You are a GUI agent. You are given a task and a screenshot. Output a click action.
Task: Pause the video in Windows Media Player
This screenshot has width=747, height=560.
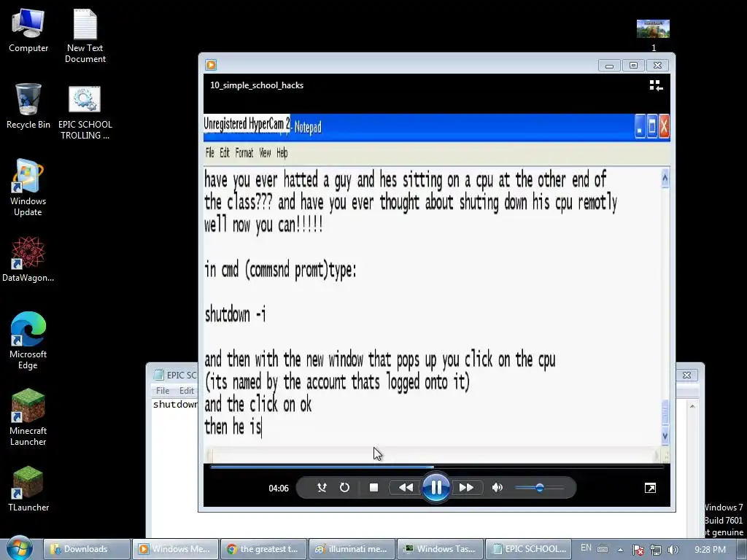tap(436, 487)
